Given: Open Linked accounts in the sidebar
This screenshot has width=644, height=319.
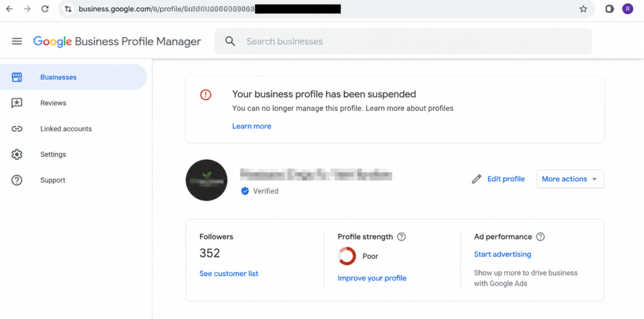Looking at the screenshot, I should [73, 128].
